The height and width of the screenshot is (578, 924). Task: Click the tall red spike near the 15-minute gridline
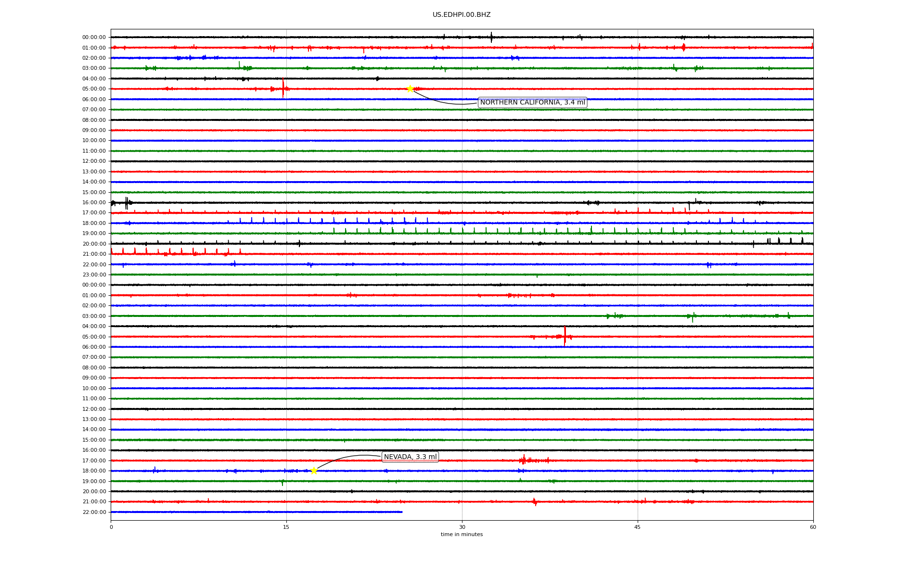(x=283, y=88)
